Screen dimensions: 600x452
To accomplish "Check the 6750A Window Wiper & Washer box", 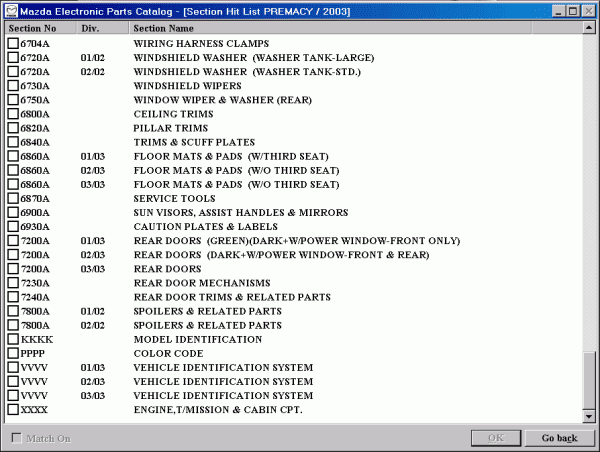I will click(x=13, y=100).
